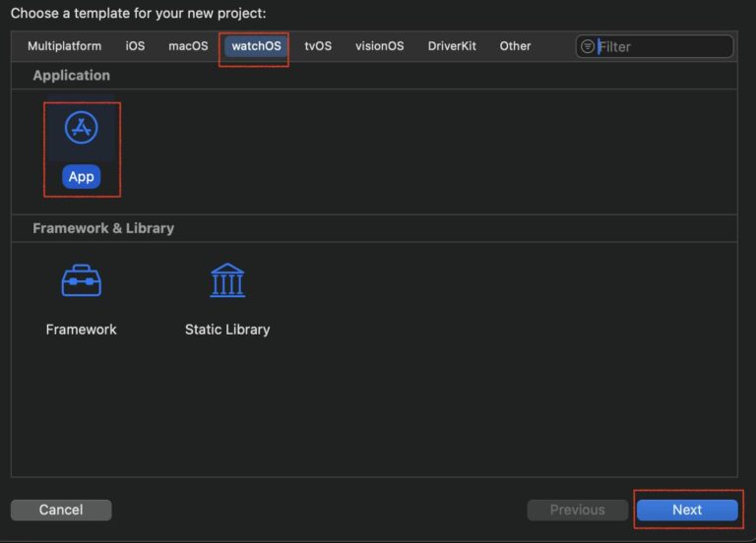Click the Framework & Library section header
Screen dimensions: 756x543
tap(103, 228)
